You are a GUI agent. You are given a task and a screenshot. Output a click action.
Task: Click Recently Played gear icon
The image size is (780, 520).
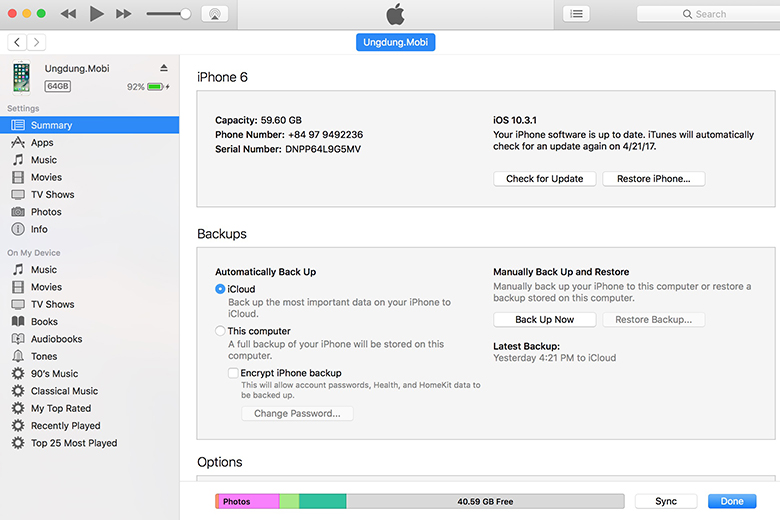click(18, 425)
